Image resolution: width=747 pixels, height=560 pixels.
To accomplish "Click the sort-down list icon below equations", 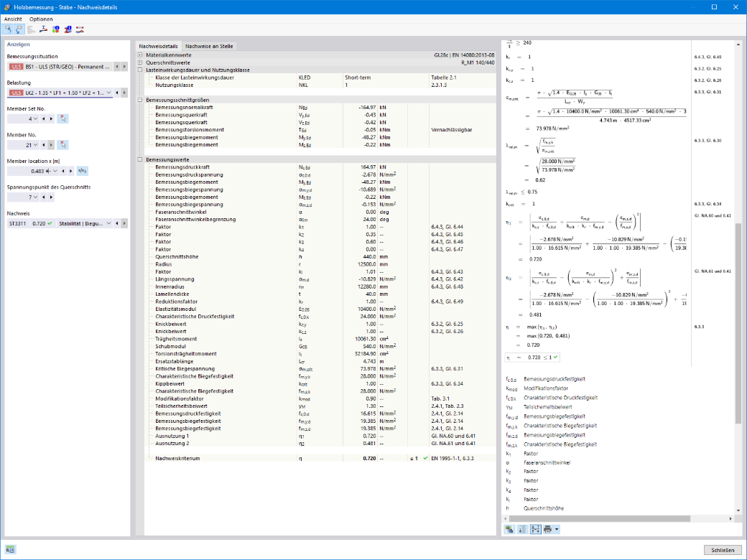I will (x=523, y=529).
